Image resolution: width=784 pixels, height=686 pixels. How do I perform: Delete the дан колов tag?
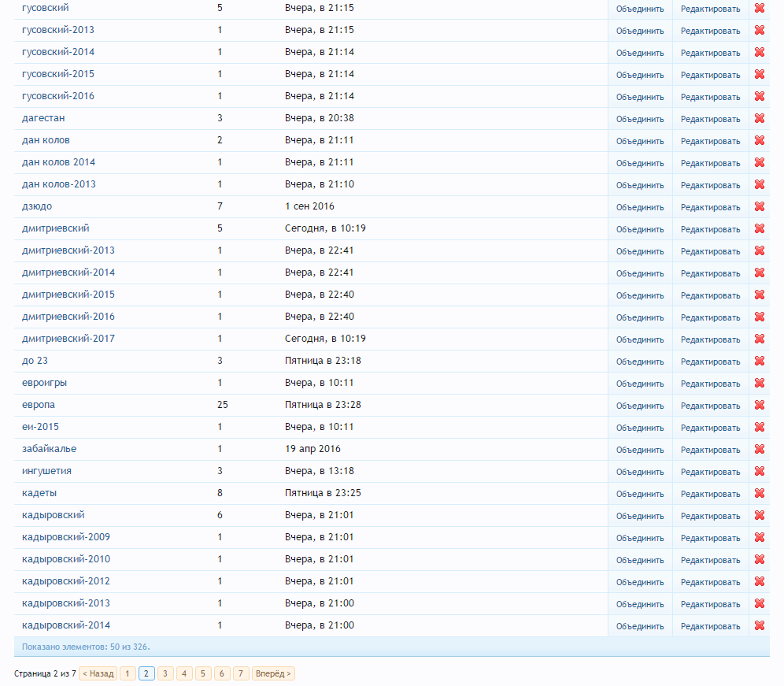click(760, 140)
